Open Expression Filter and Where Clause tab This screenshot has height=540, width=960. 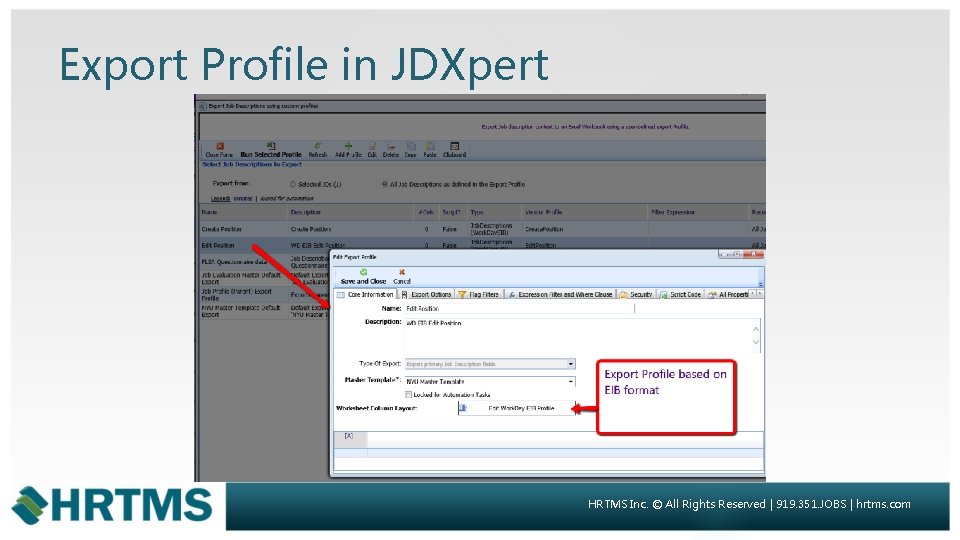click(x=560, y=294)
